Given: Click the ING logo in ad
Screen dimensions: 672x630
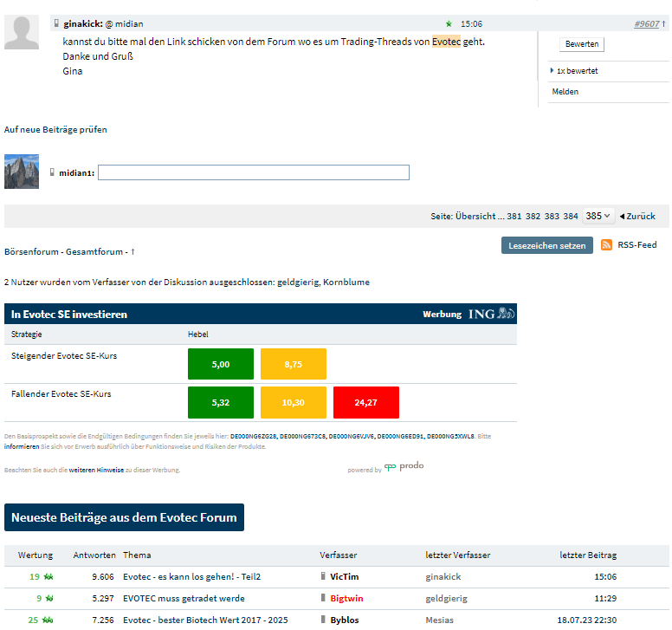Looking at the screenshot, I should click(491, 314).
